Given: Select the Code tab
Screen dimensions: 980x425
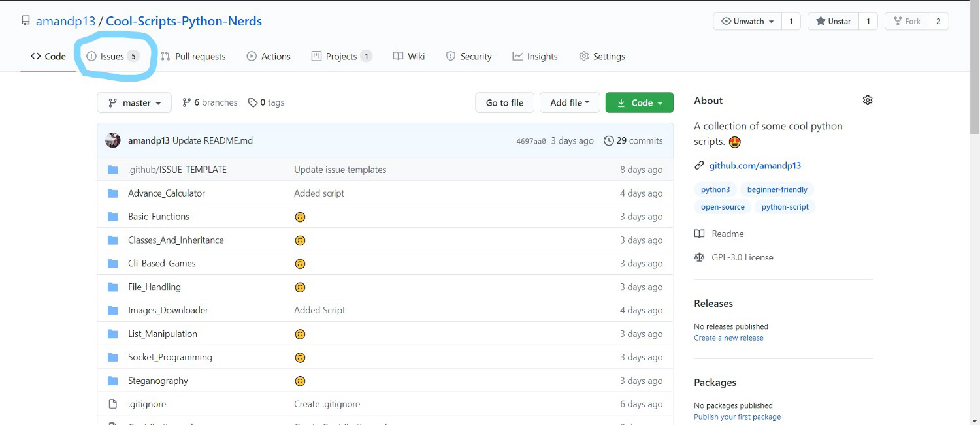Looking at the screenshot, I should click(48, 56).
